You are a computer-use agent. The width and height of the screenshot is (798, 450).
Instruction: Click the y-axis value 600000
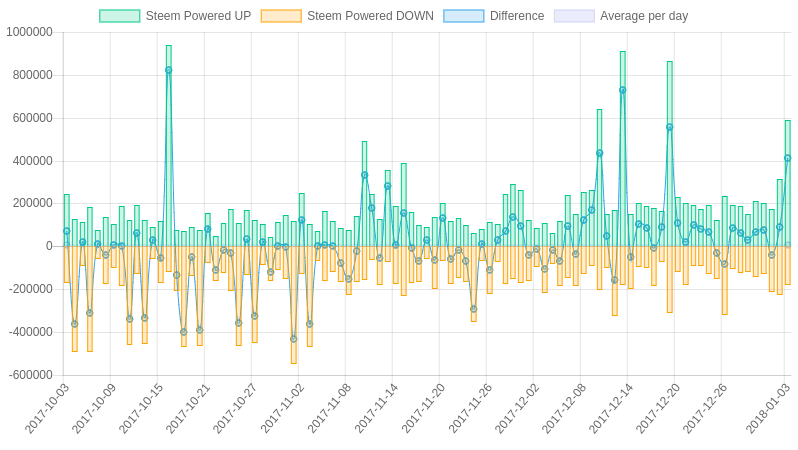[33, 118]
